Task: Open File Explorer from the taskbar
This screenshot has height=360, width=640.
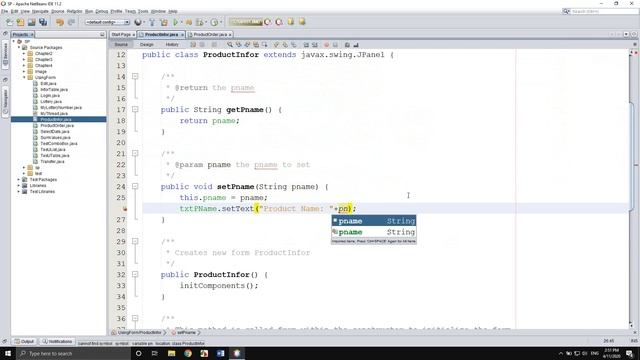Action: (x=171, y=353)
